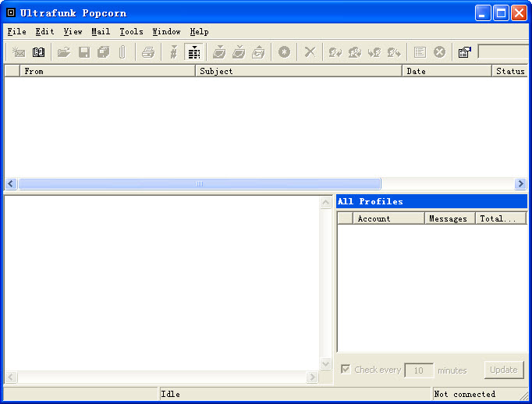Click the new message envelope icon

click(19, 52)
